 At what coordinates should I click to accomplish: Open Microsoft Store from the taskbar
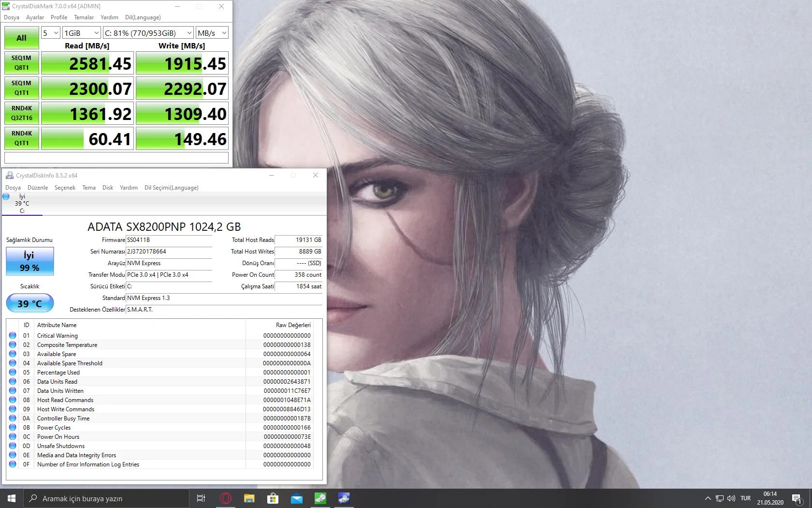(273, 498)
